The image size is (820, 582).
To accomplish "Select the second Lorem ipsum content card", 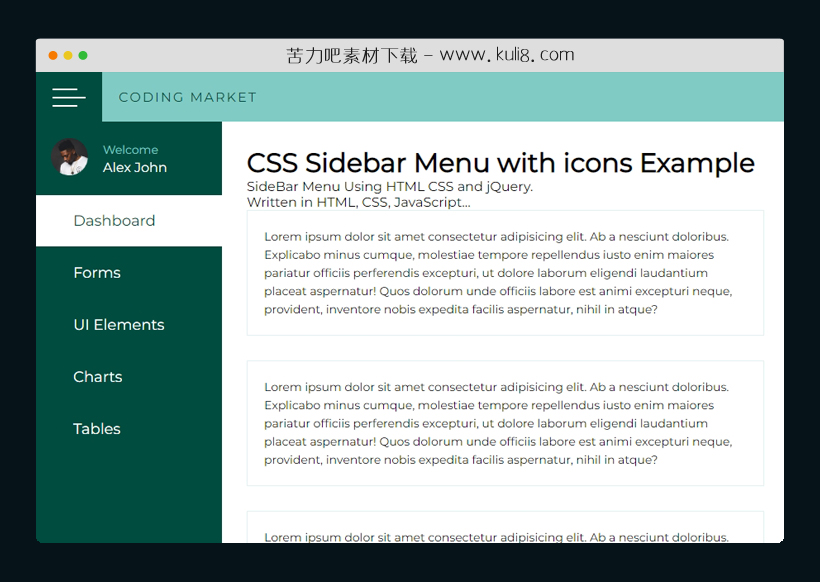I will point(505,423).
